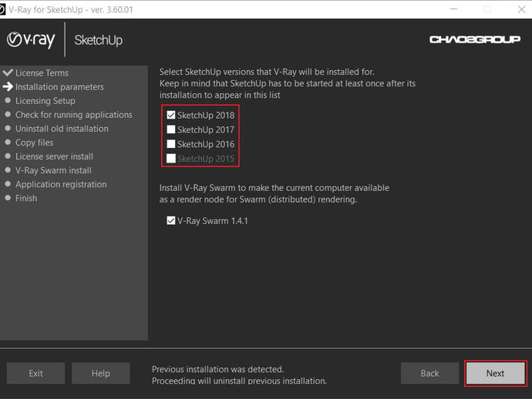Screen dimensions: 532x399
Task: Click Exit to quit the installer
Action: coord(35,374)
